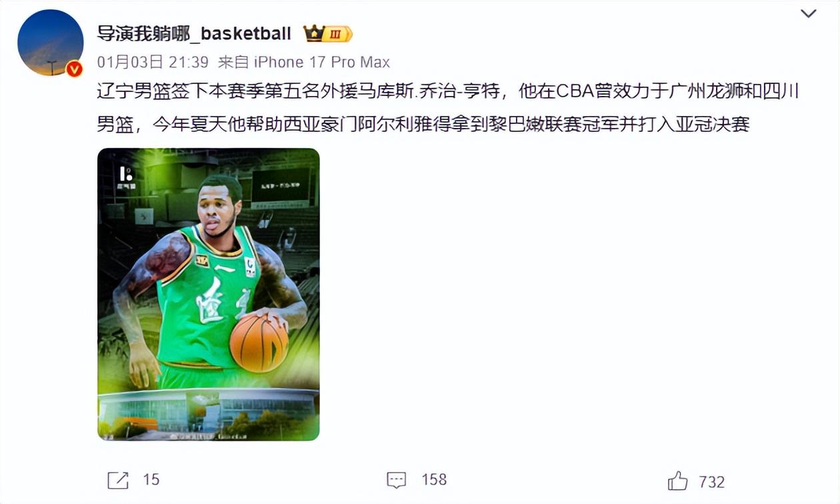This screenshot has width=840, height=504.
Task: Open the comment bubble icon
Action: coord(397,480)
